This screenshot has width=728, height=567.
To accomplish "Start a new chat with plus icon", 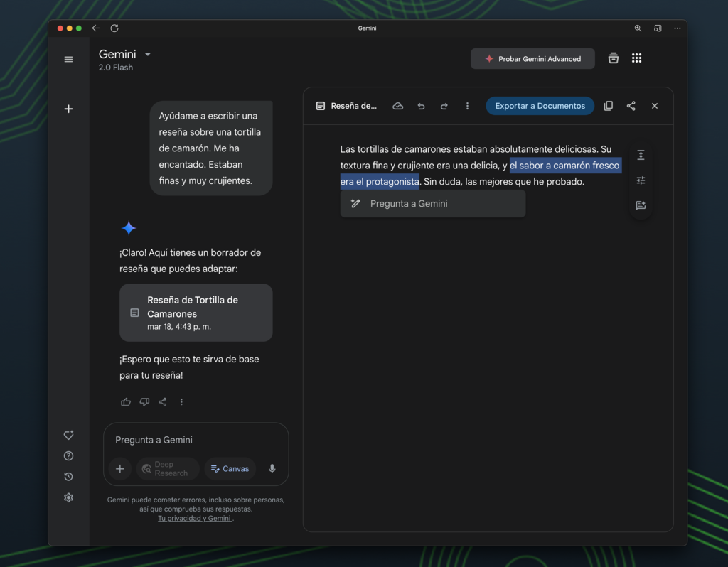I will point(68,109).
